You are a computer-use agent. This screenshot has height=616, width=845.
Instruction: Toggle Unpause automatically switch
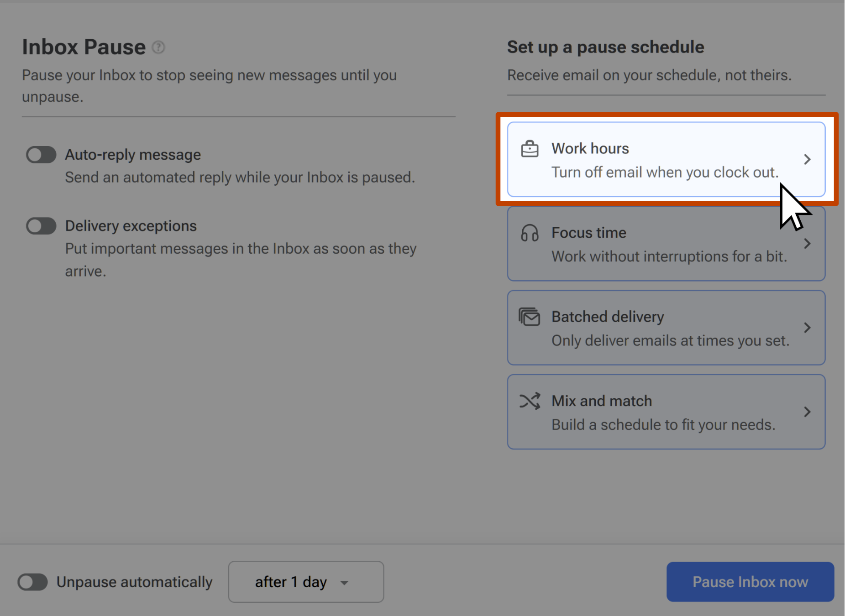tap(32, 582)
